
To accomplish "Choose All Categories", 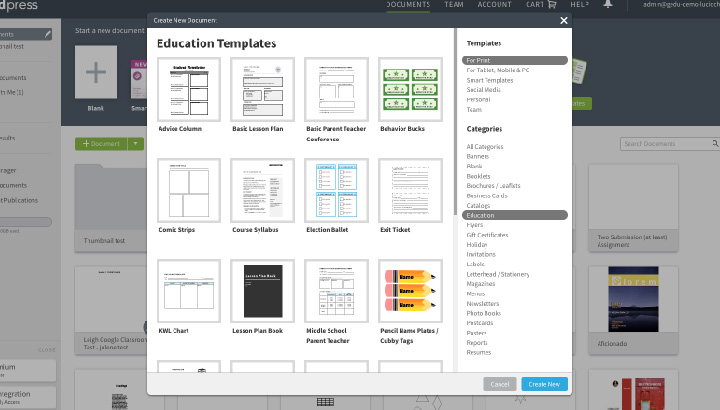I will (484, 147).
